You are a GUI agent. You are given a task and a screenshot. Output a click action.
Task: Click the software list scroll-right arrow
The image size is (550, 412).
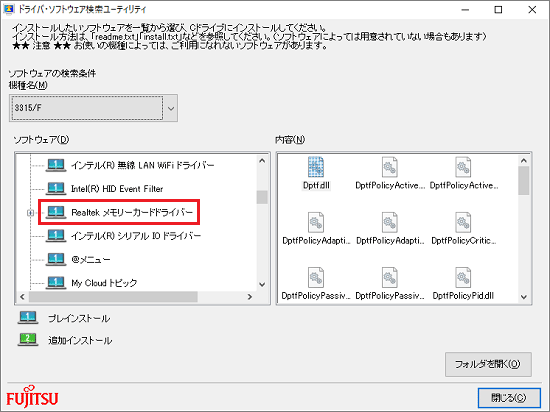[250, 297]
